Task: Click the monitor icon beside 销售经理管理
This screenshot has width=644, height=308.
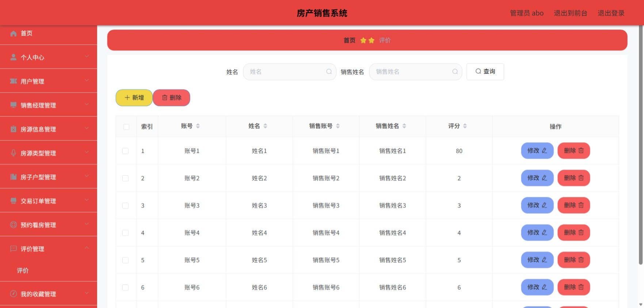Action: [14, 105]
